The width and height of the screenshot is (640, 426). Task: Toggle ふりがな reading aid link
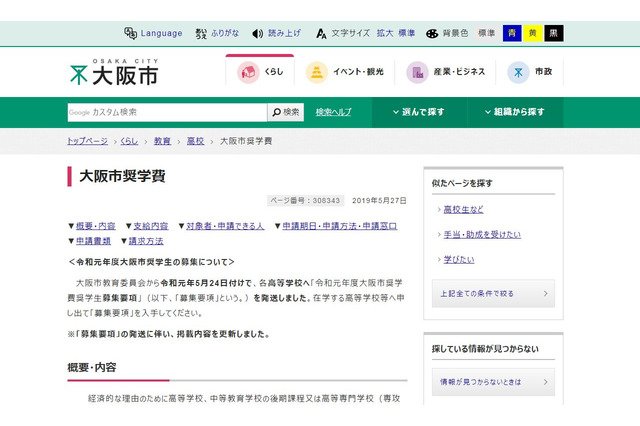(x=225, y=33)
